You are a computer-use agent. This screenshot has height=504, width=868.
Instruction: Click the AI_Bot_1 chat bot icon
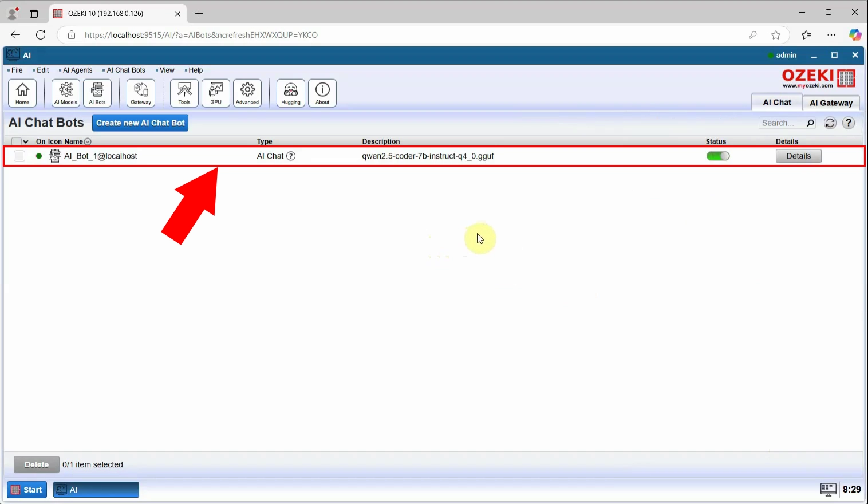(55, 156)
